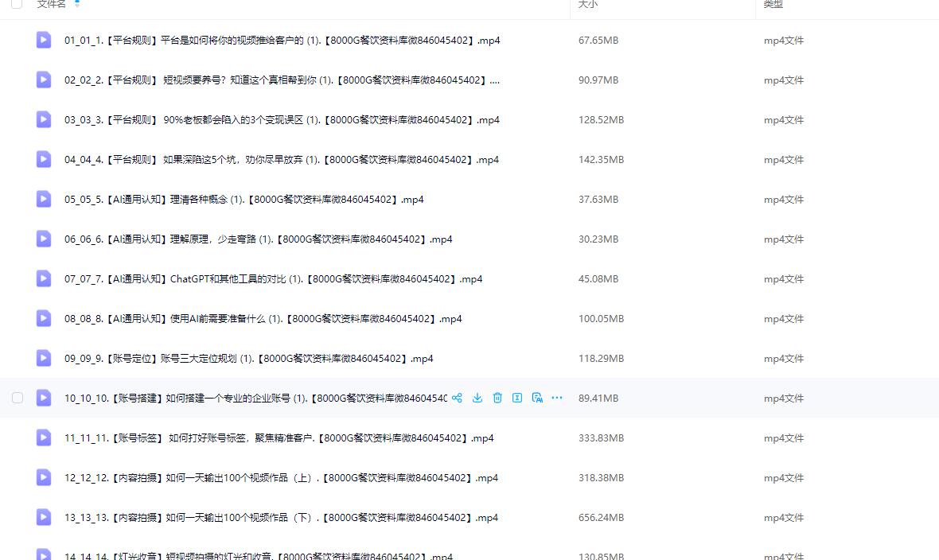Tick the checkbox for 10_10_10 账号搭建 row
Image resolution: width=939 pixels, height=560 pixels.
point(18,398)
